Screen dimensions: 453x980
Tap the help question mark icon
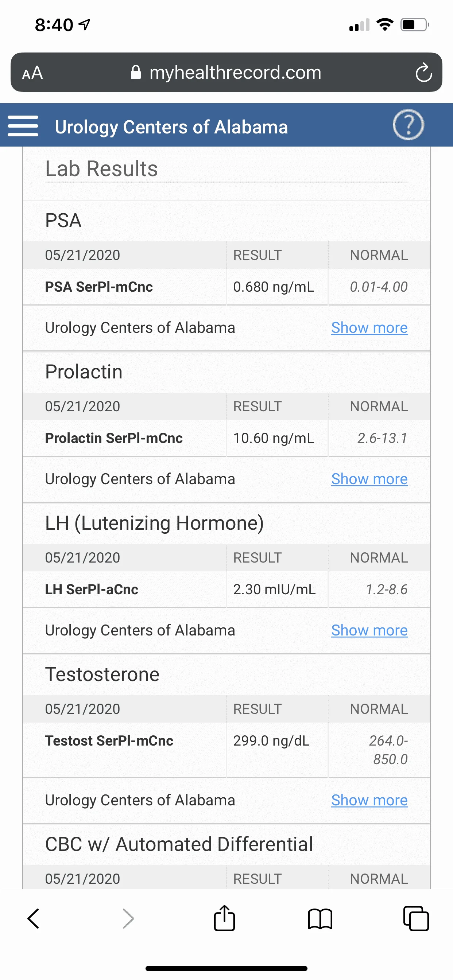pos(408,125)
